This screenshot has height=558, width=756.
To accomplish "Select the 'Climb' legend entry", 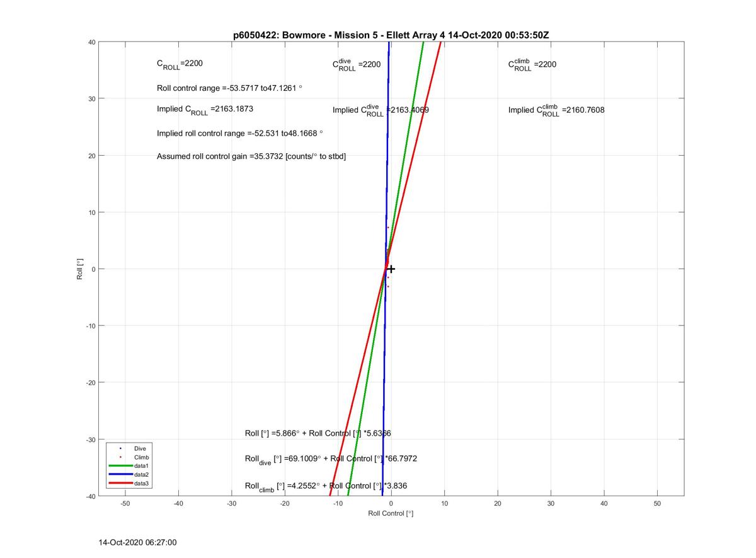I will click(141, 457).
